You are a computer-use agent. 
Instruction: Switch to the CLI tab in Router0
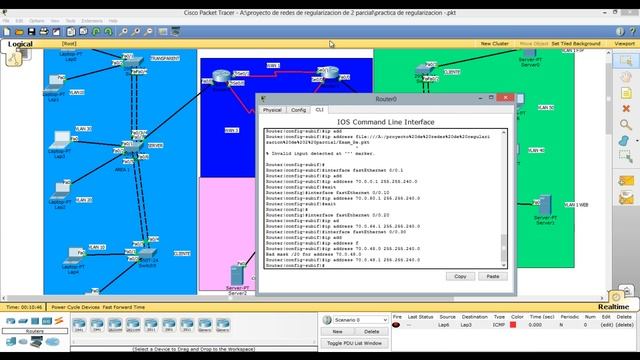tap(319, 110)
